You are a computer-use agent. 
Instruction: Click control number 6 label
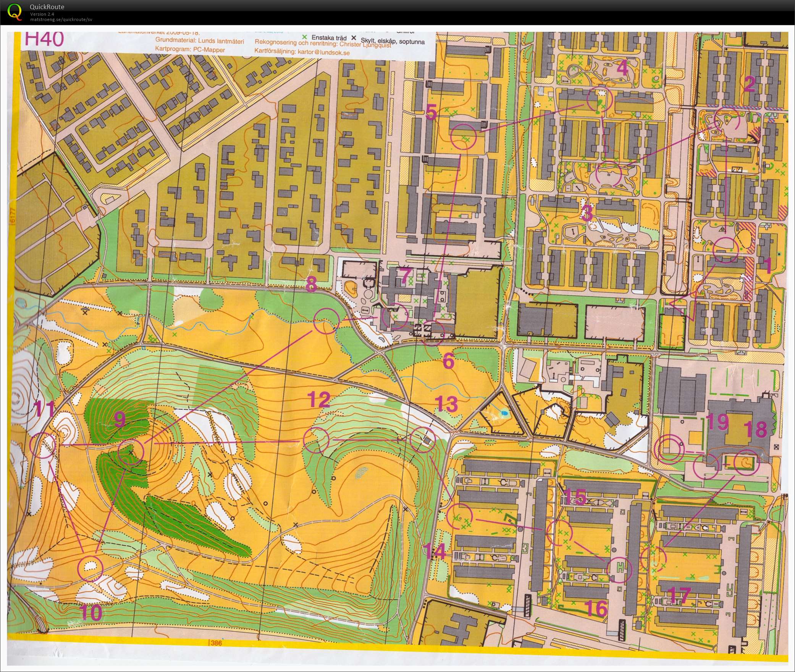click(448, 361)
